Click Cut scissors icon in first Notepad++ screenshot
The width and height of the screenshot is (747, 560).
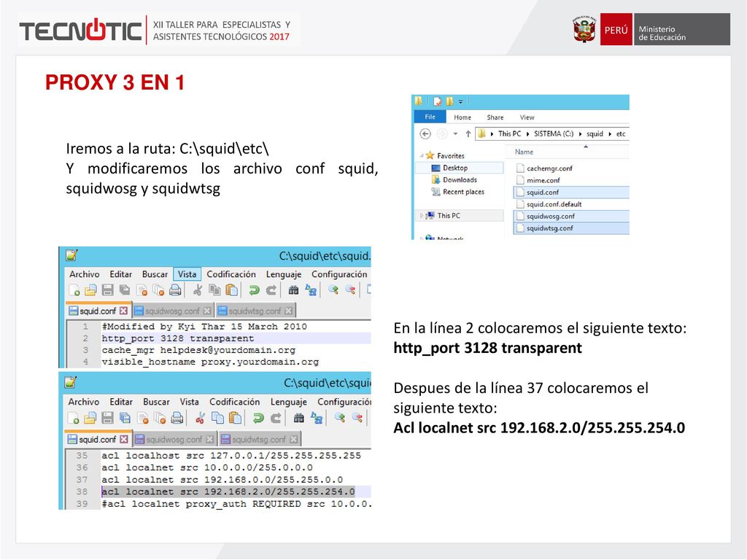tap(198, 289)
